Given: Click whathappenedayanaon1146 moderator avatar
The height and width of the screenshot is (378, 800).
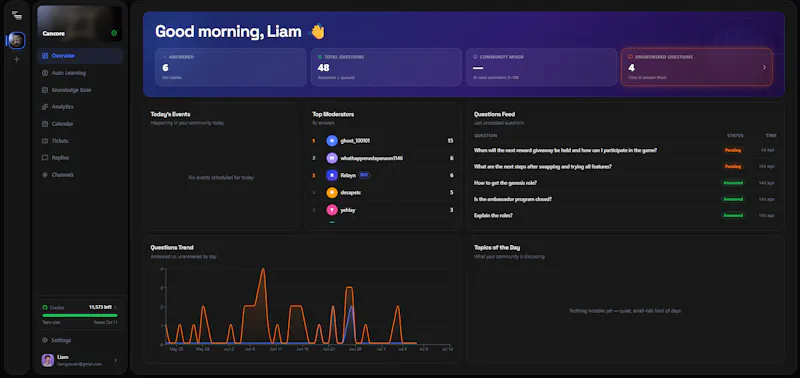Looking at the screenshot, I should (x=332, y=158).
